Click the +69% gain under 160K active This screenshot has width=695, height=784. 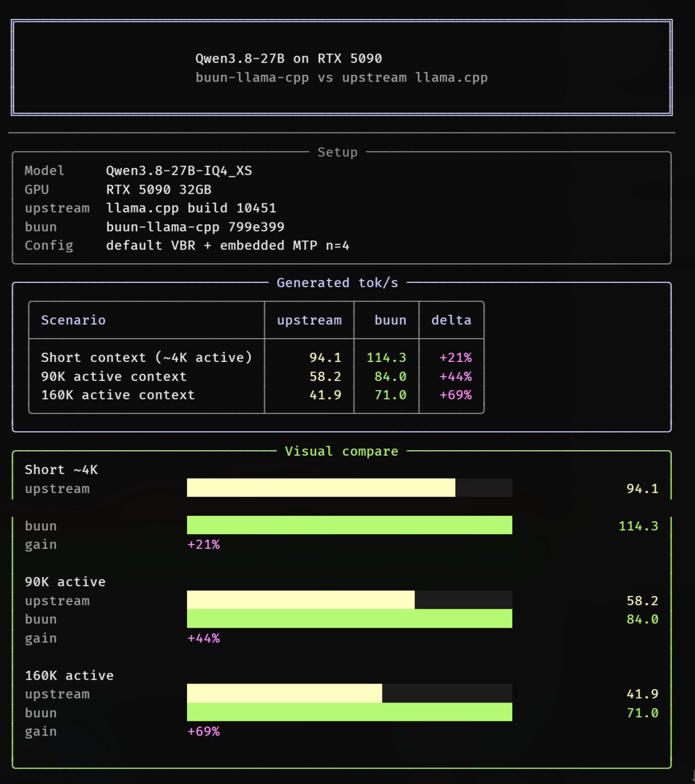[x=203, y=731]
